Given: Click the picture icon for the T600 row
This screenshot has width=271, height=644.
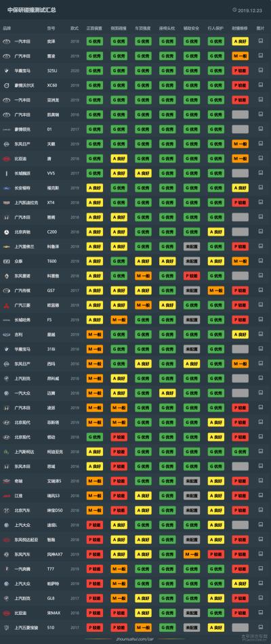Looking at the screenshot, I should pyautogui.click(x=260, y=261).
